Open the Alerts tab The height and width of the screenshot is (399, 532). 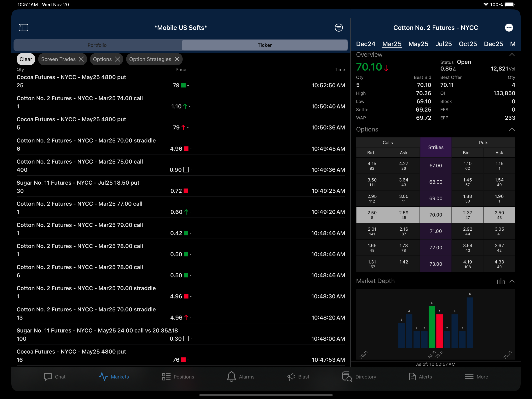(x=420, y=377)
